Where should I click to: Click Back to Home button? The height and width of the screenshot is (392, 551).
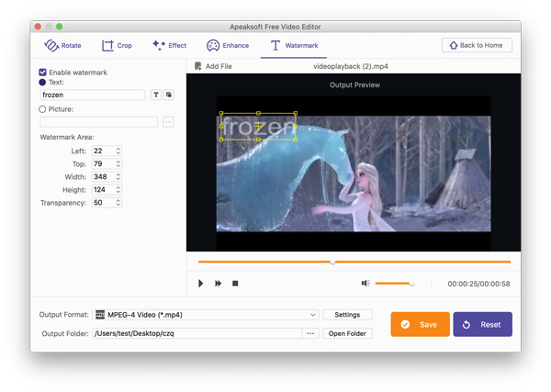click(477, 45)
